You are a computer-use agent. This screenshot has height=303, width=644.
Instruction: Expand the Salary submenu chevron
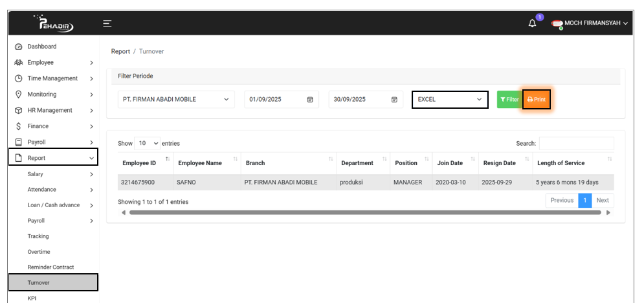click(91, 175)
